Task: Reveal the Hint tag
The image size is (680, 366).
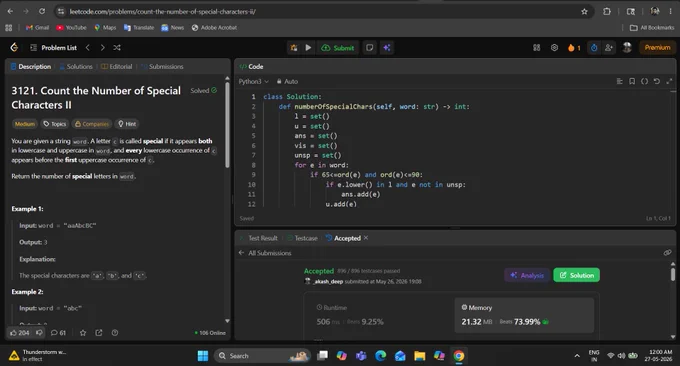Action: 127,124
